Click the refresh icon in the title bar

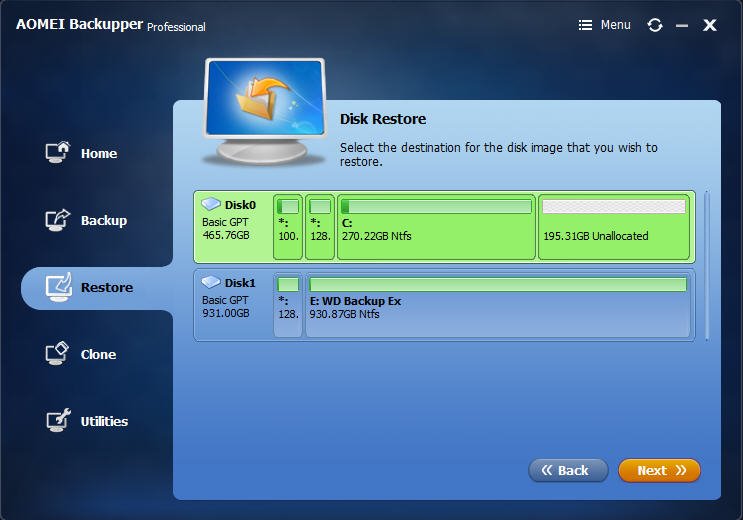tap(655, 25)
